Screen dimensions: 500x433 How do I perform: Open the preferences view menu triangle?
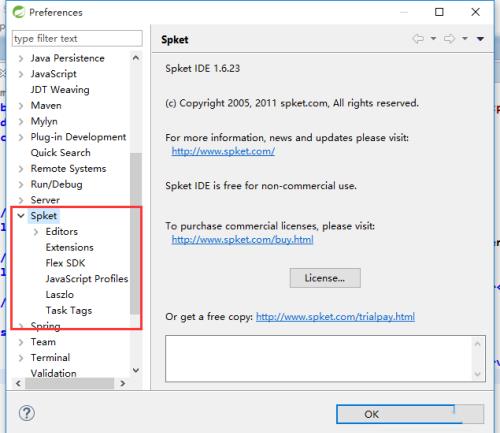tap(480, 39)
